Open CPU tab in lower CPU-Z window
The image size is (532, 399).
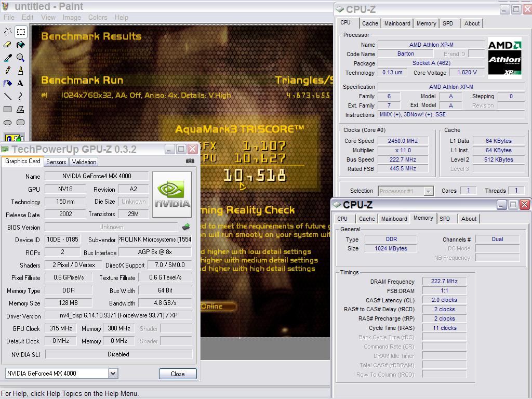[x=342, y=219]
